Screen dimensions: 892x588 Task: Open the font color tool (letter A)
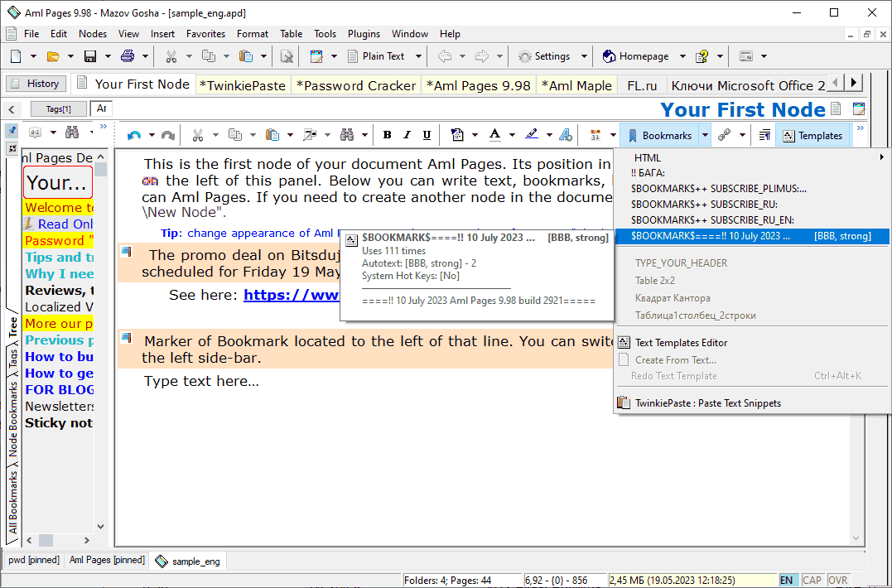[x=495, y=135]
